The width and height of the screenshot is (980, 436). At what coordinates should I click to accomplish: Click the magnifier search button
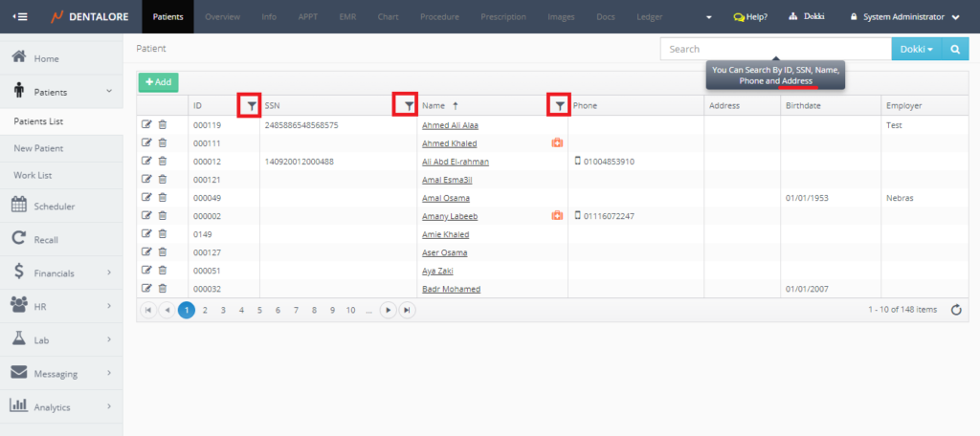(954, 49)
